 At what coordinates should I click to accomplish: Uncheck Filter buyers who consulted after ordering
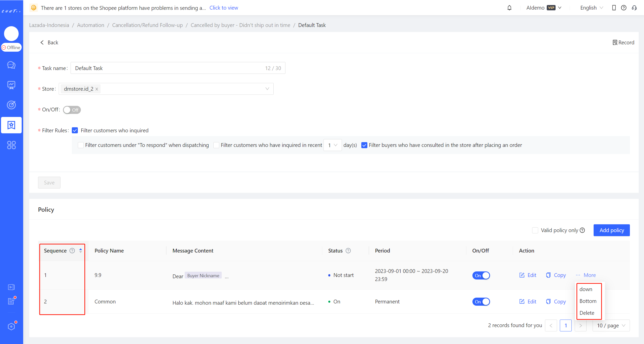click(364, 145)
